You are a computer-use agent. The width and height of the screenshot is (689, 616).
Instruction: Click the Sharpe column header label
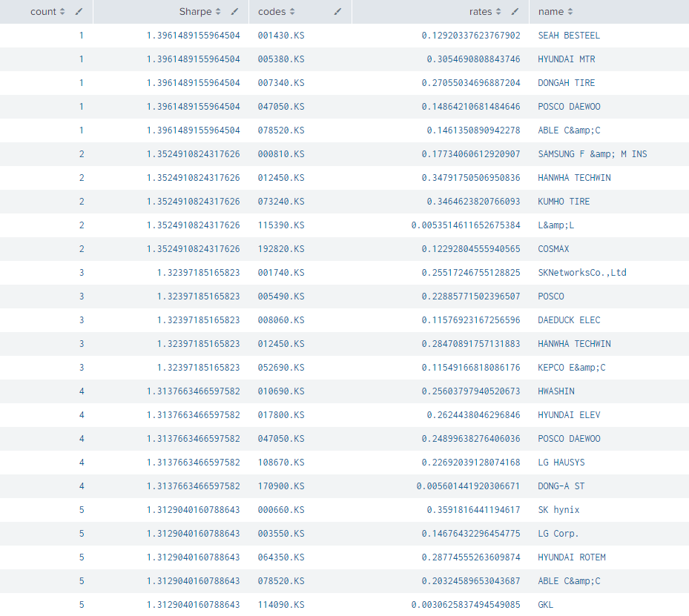click(x=196, y=12)
